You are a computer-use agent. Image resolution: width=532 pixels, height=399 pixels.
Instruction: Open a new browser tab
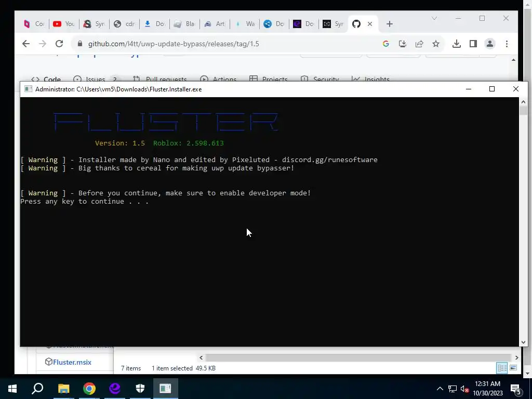click(x=390, y=24)
